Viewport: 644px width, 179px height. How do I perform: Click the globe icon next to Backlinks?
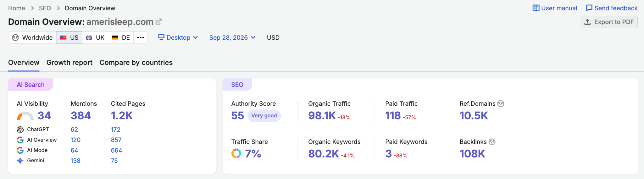click(492, 142)
